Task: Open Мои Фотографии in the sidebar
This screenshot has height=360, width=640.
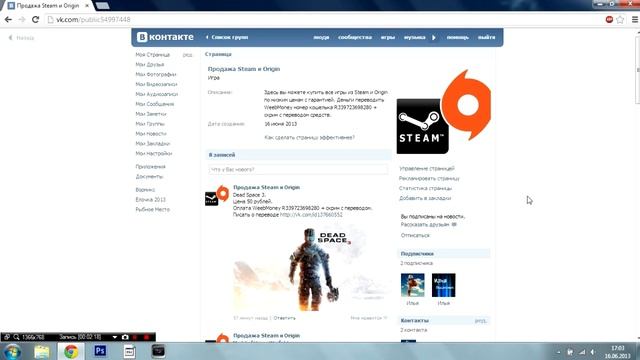Action: (156, 74)
